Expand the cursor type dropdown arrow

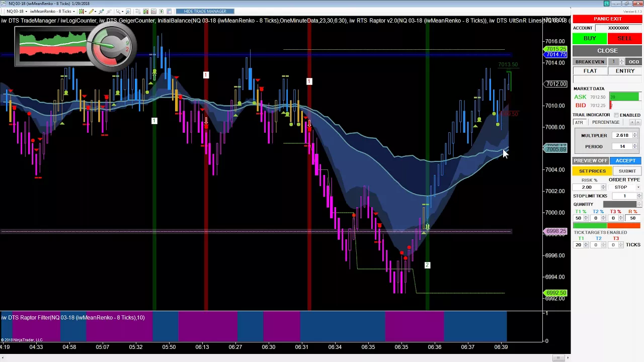pyautogui.click(x=122, y=11)
